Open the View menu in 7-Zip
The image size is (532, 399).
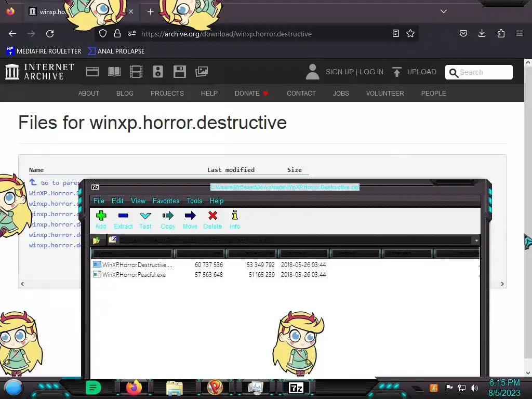(x=138, y=201)
